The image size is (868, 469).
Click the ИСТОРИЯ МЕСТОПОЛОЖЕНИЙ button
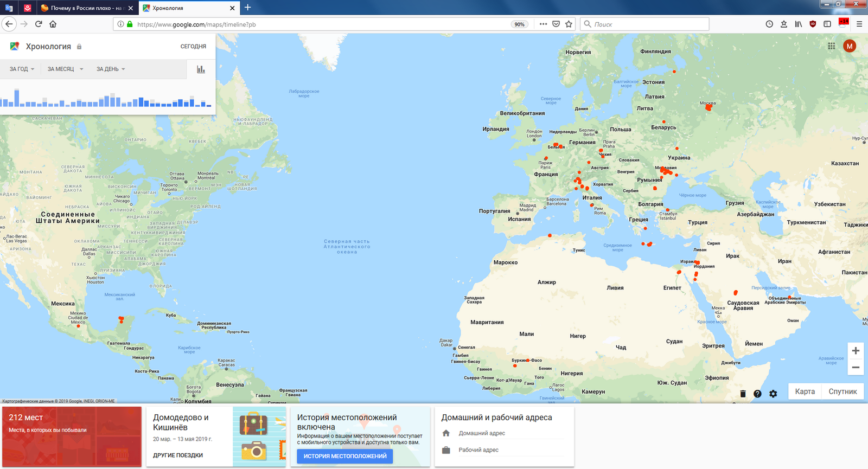tap(344, 456)
